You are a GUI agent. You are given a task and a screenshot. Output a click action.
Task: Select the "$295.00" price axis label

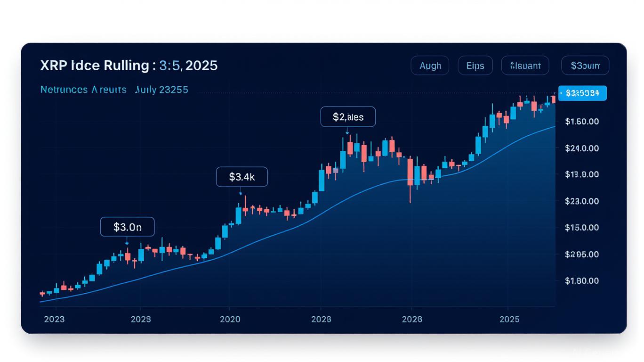click(x=582, y=254)
